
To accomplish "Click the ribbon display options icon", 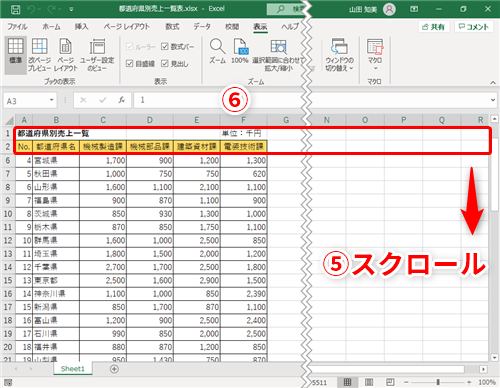I will (x=414, y=9).
